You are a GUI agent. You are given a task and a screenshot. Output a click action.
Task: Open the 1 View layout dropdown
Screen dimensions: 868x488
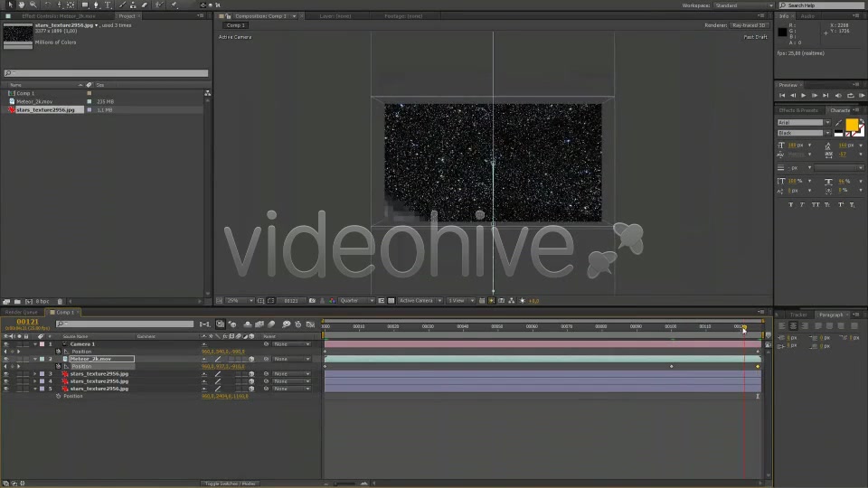[460, 300]
